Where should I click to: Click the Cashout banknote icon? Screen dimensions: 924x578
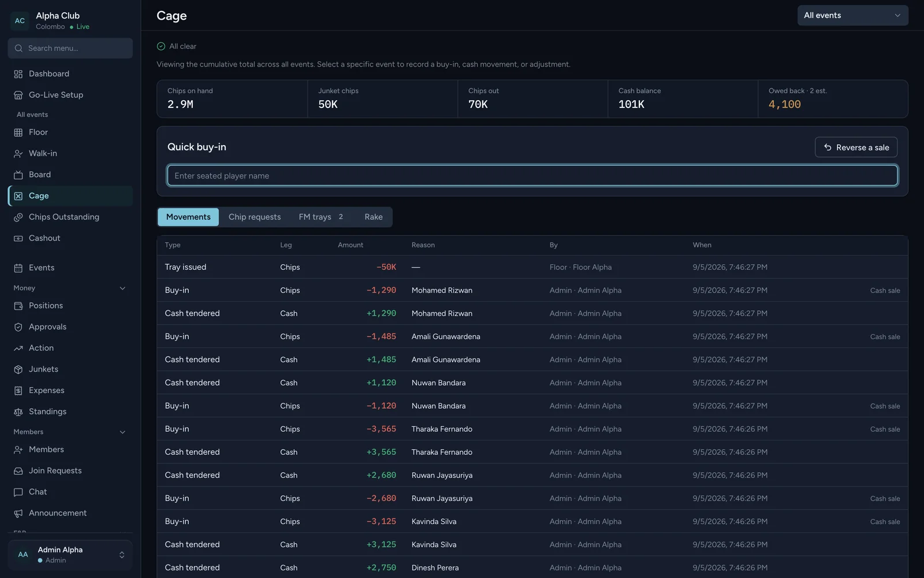18,238
